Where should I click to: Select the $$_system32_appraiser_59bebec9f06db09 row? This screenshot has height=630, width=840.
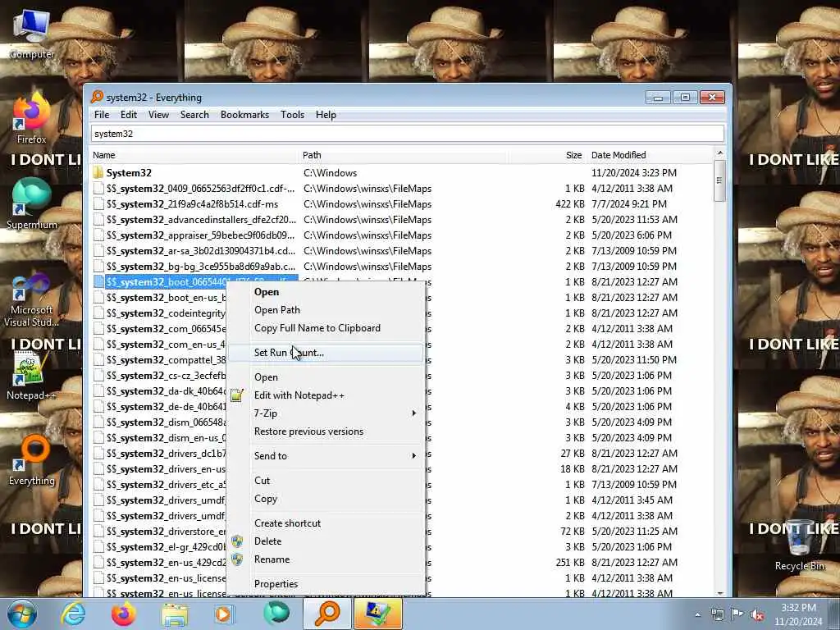point(402,235)
